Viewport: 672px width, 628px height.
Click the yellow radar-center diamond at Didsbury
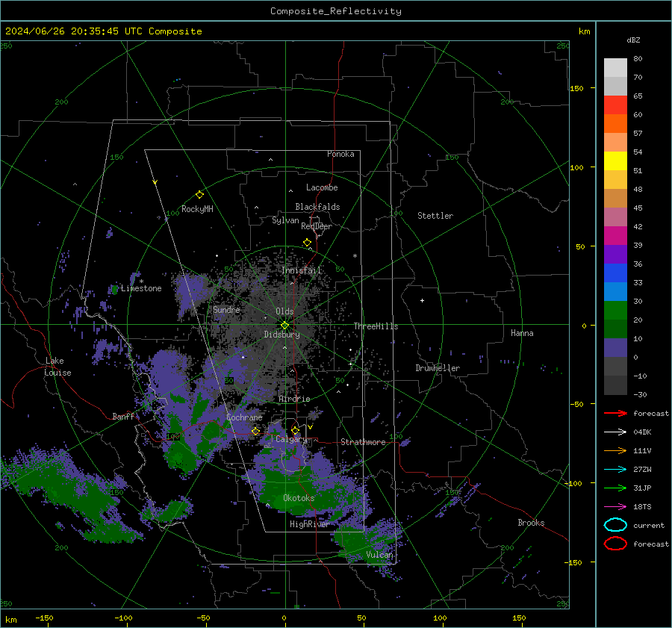[285, 325]
